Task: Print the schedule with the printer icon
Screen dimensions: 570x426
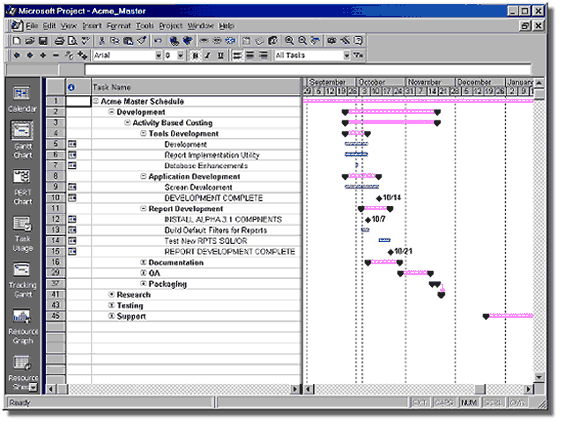Action: [x=59, y=41]
